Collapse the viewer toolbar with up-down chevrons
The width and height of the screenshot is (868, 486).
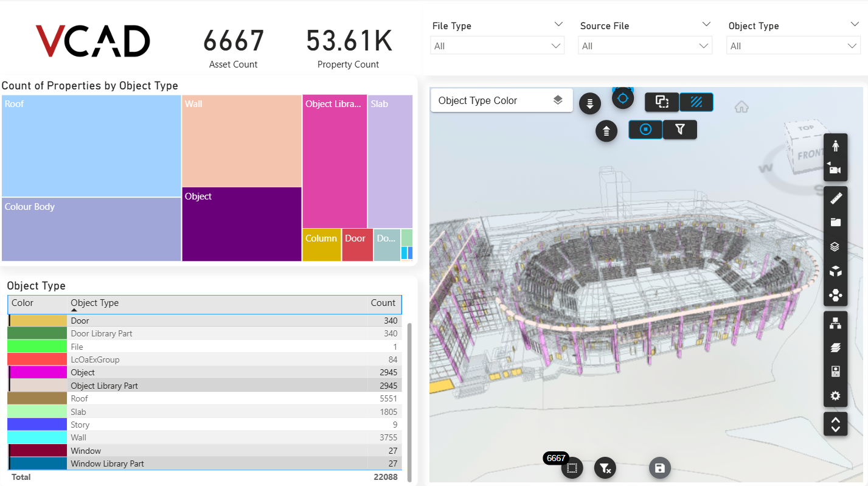[x=836, y=424]
